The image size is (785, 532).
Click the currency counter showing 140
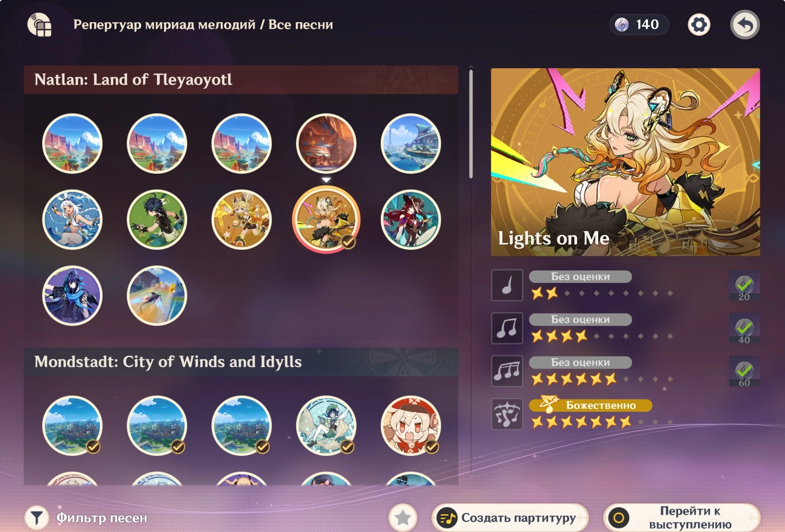tap(638, 25)
